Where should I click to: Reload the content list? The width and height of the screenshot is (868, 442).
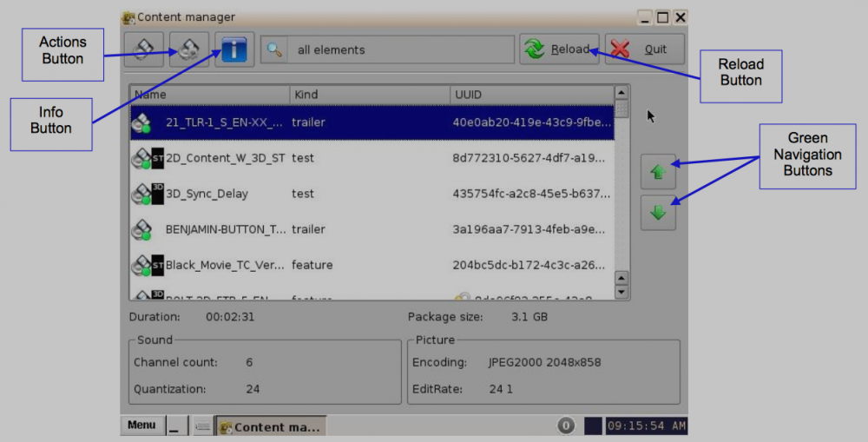[x=557, y=49]
